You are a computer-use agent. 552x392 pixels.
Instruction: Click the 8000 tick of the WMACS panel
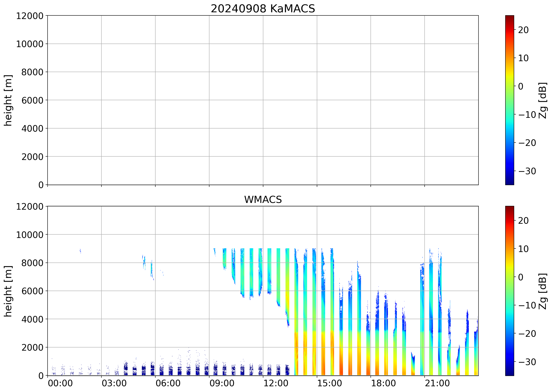point(32,263)
